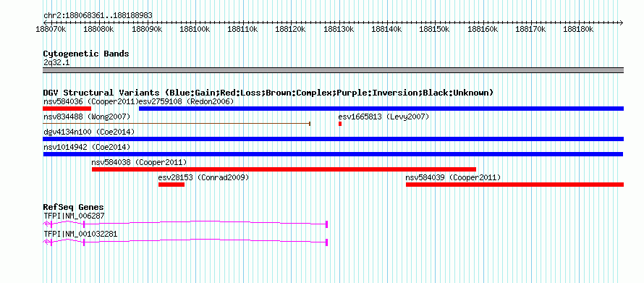Select the gray 2q32.1 cytogenetic band bar
Viewport: 644px width, 283px height.
tap(334, 70)
